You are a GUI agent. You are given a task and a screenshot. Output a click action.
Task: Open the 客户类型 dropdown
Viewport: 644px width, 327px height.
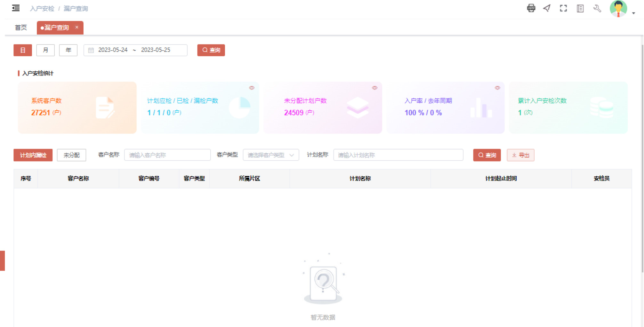271,155
